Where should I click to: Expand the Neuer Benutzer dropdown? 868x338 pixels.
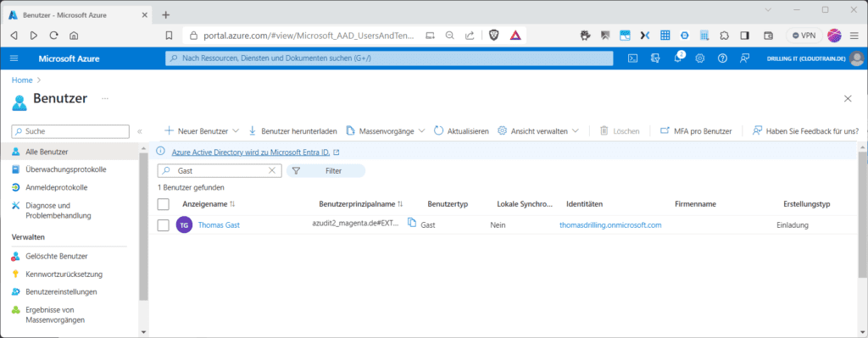236,131
